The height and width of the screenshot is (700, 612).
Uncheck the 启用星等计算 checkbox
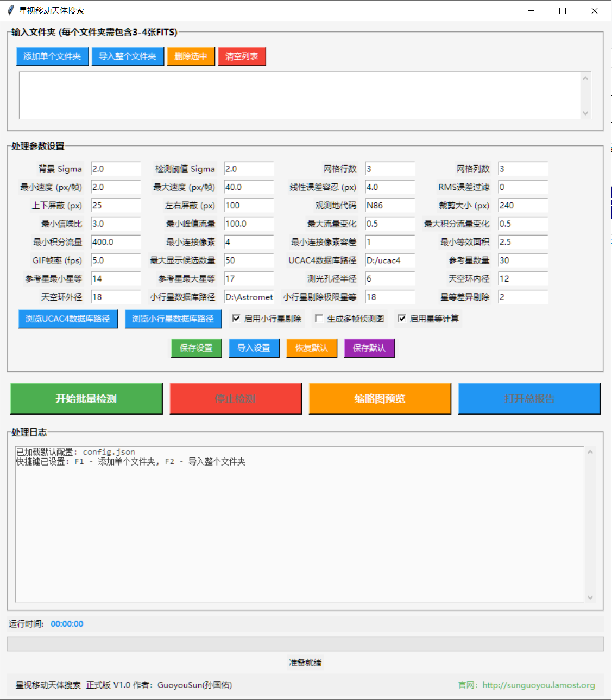click(402, 319)
